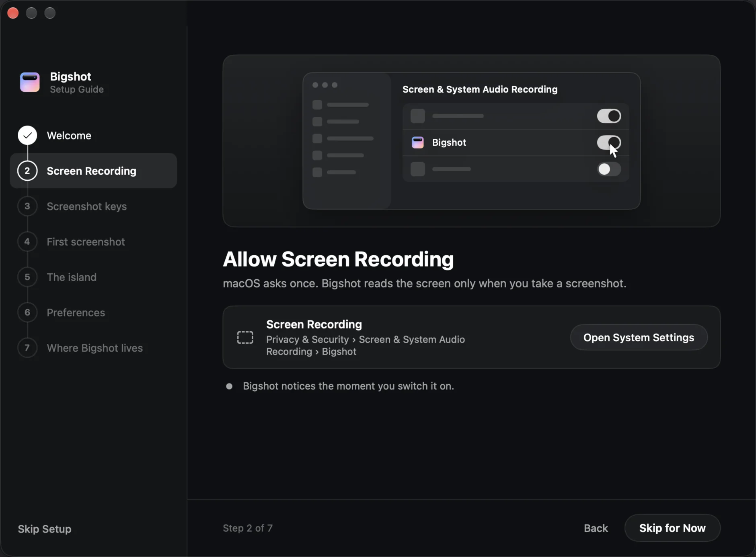The image size is (756, 557).
Task: Toggle the top switch in the illustration
Action: (x=609, y=116)
